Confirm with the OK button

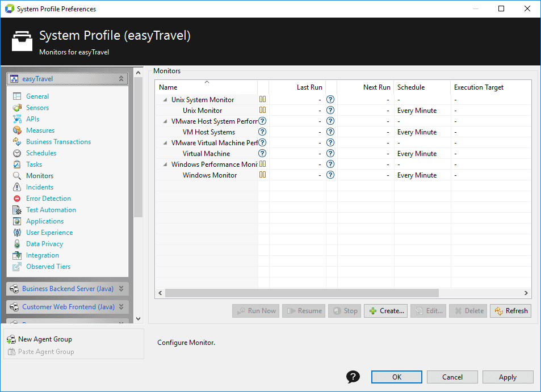[x=396, y=377]
